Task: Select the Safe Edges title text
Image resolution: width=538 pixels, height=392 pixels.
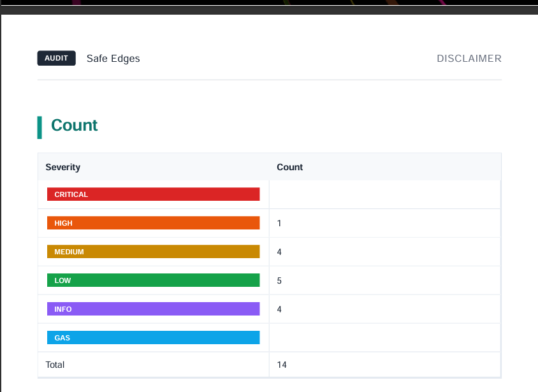Action: [x=113, y=58]
